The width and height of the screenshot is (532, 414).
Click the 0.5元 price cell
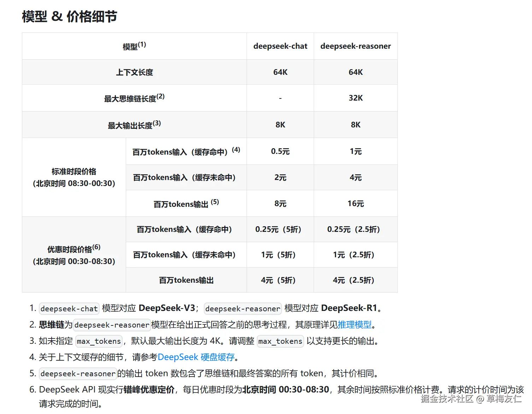(x=280, y=151)
